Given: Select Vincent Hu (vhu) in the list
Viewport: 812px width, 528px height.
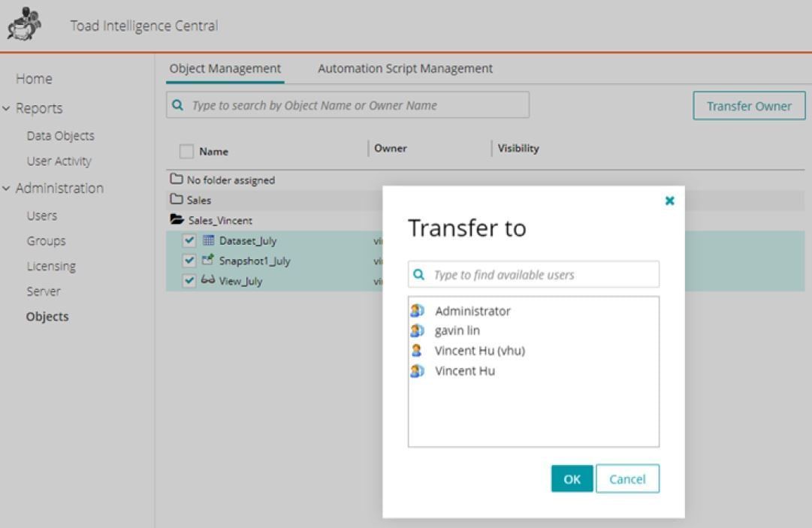Looking at the screenshot, I should click(x=480, y=351).
